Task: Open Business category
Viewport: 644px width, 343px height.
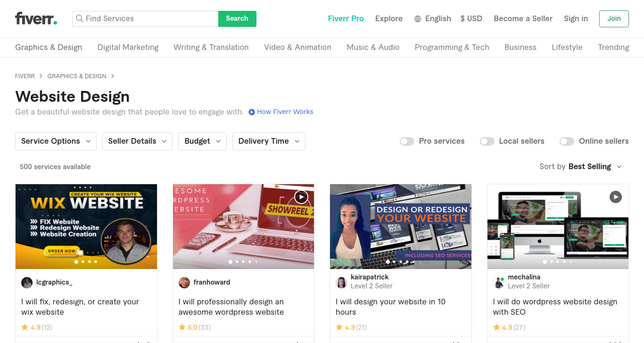Action: (x=520, y=48)
